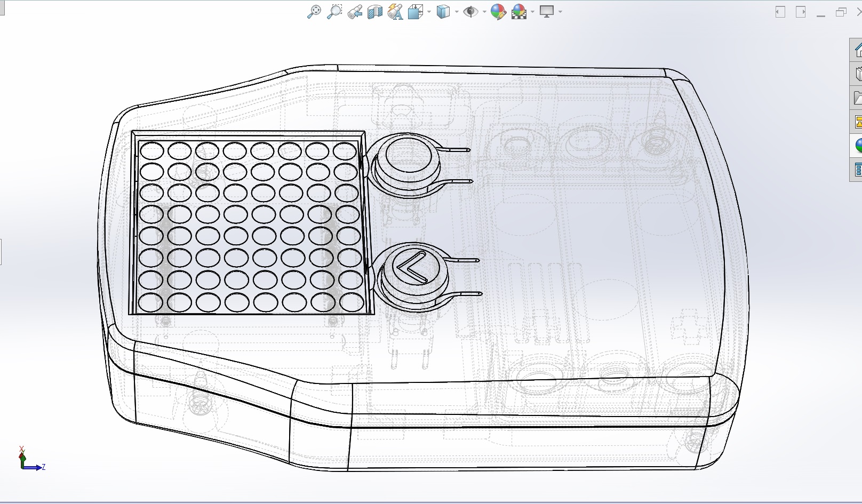The image size is (862, 504).
Task: Click the View Settings monitor icon
Action: pyautogui.click(x=547, y=12)
